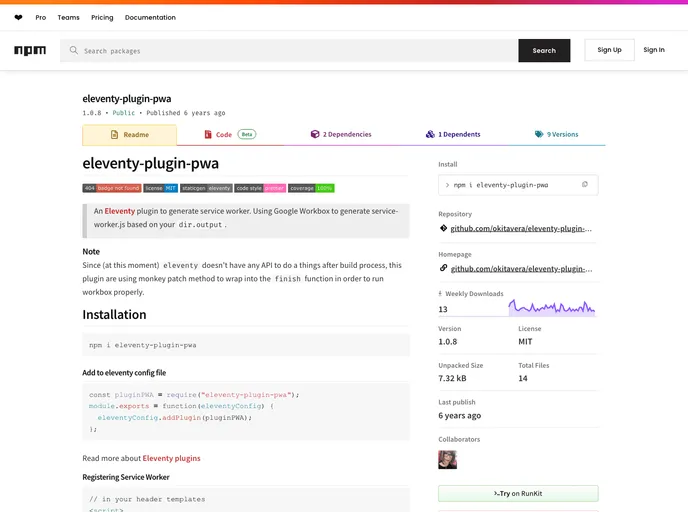Viewport: 688px width, 512px height.
Task: Click the Beta label on Code tab
Action: coord(247,134)
